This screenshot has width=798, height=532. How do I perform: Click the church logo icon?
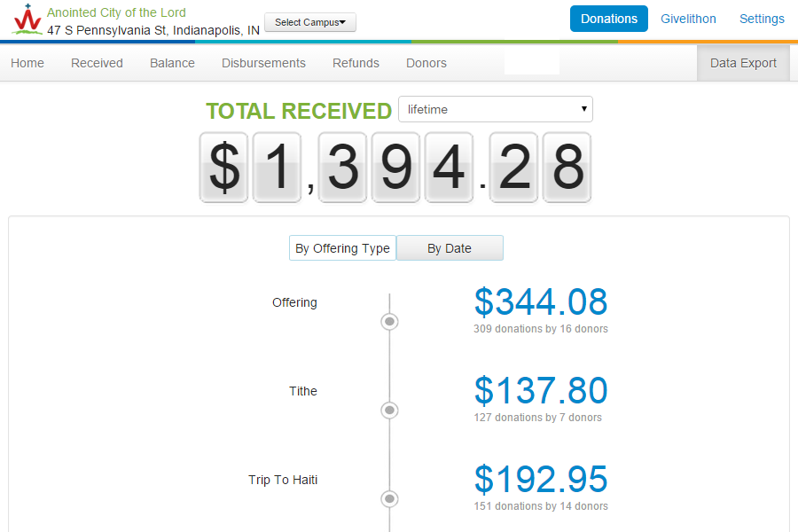[x=27, y=20]
